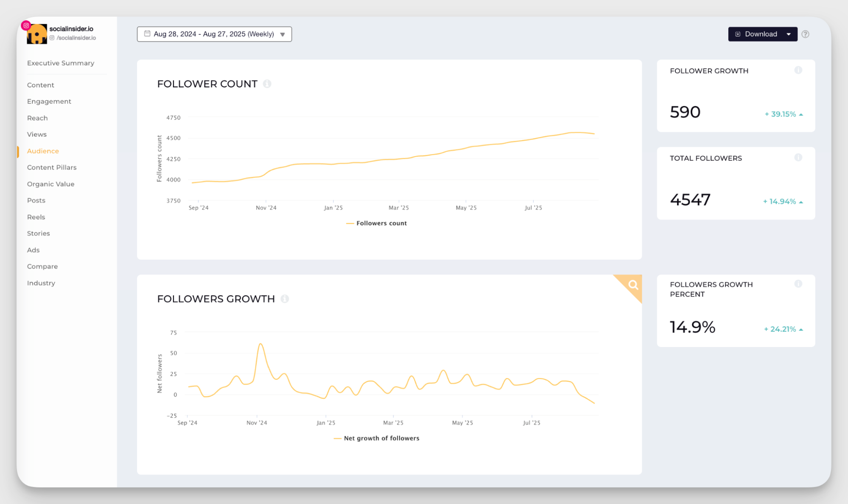Click the Total Followers card info icon
848x504 pixels.
(x=798, y=158)
